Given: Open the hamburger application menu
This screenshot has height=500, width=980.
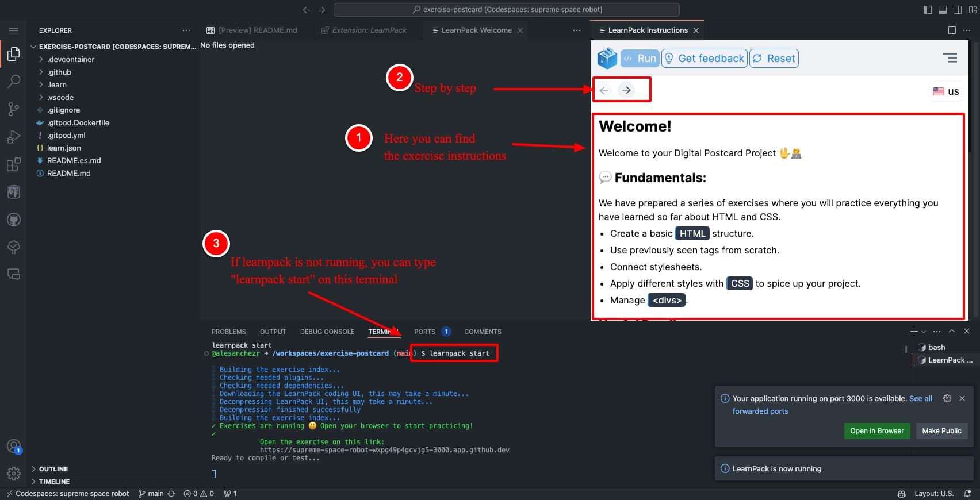Looking at the screenshot, I should coord(14,30).
